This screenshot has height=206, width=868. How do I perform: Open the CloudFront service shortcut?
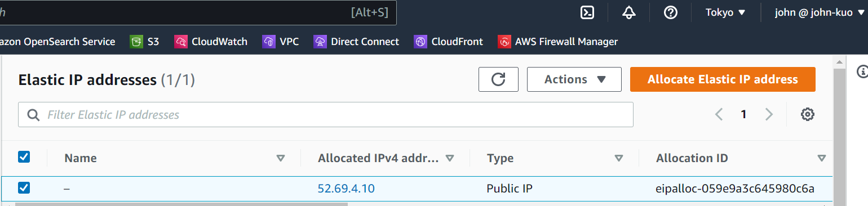tap(449, 42)
